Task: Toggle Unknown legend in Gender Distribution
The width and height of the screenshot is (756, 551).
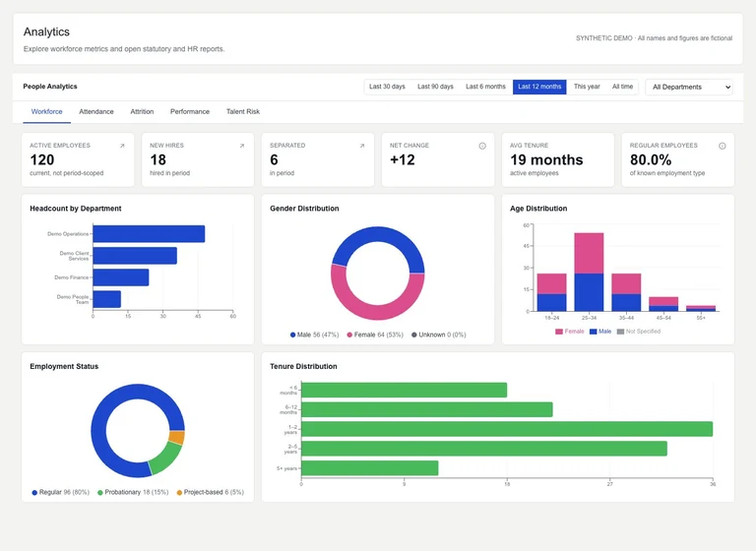Action: (x=439, y=335)
